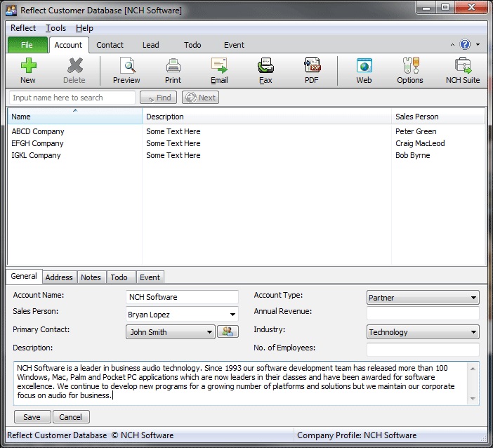Open dropdown arrow next to help icon

478,45
